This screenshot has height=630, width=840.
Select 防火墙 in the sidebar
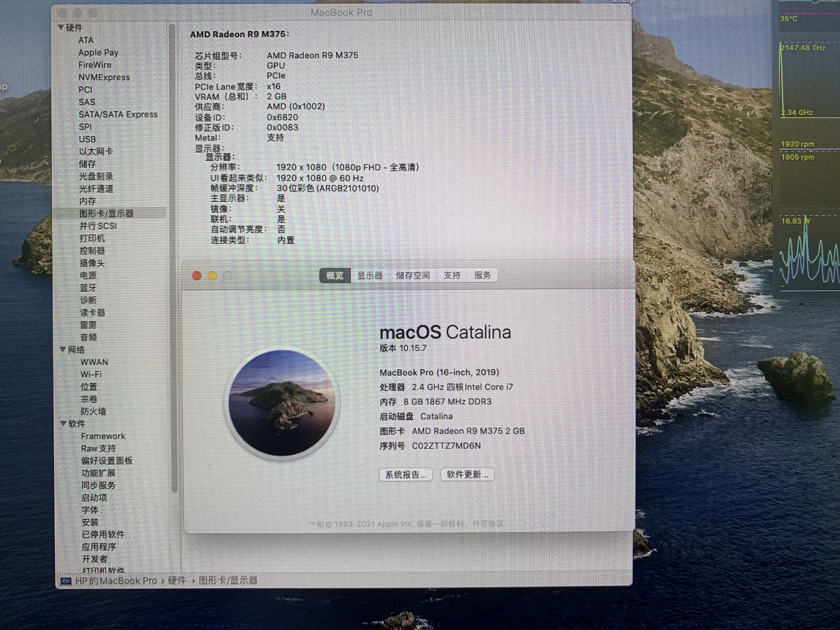coord(93,412)
